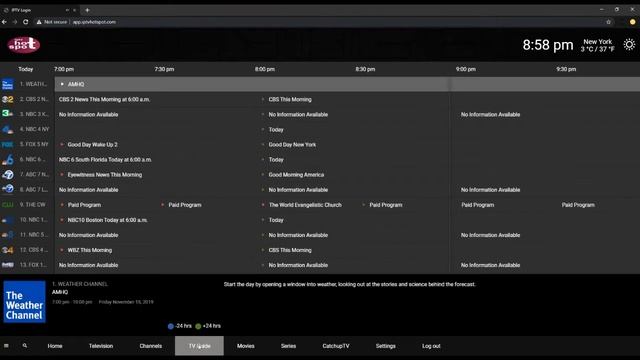Click the 9:00 pm timeline header

466,69
